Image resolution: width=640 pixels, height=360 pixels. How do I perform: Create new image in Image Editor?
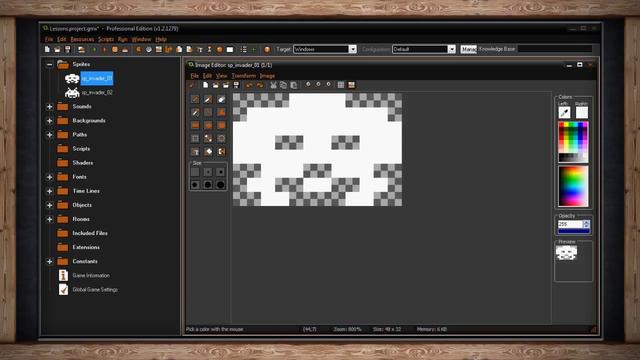tap(205, 85)
